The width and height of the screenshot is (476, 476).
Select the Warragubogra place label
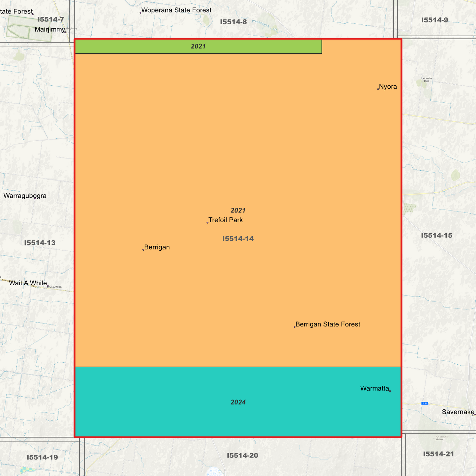click(x=25, y=196)
